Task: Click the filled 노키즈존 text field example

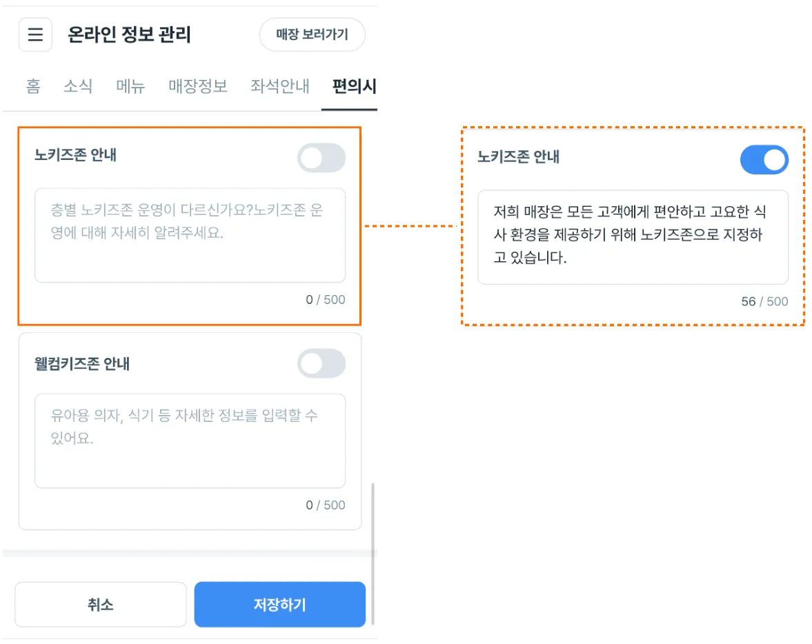Action: (633, 237)
